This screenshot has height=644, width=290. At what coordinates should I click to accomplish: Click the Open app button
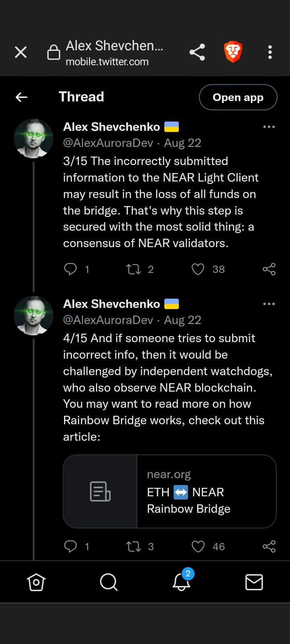coord(238,97)
